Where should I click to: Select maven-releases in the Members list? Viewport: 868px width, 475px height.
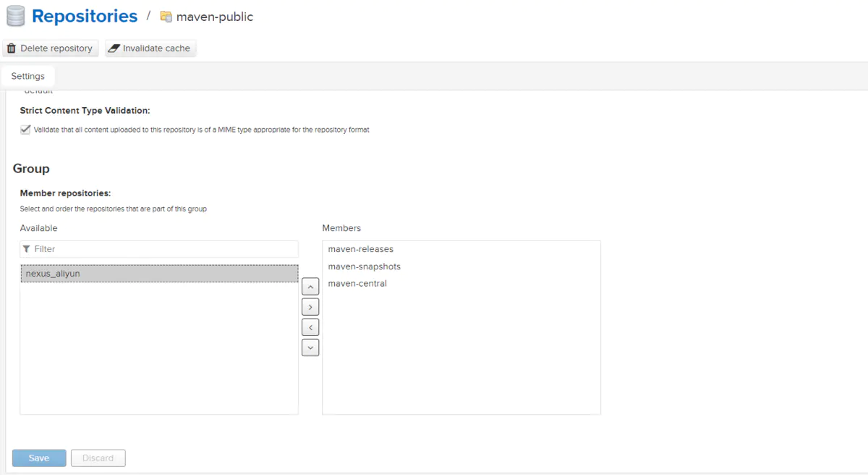point(461,249)
